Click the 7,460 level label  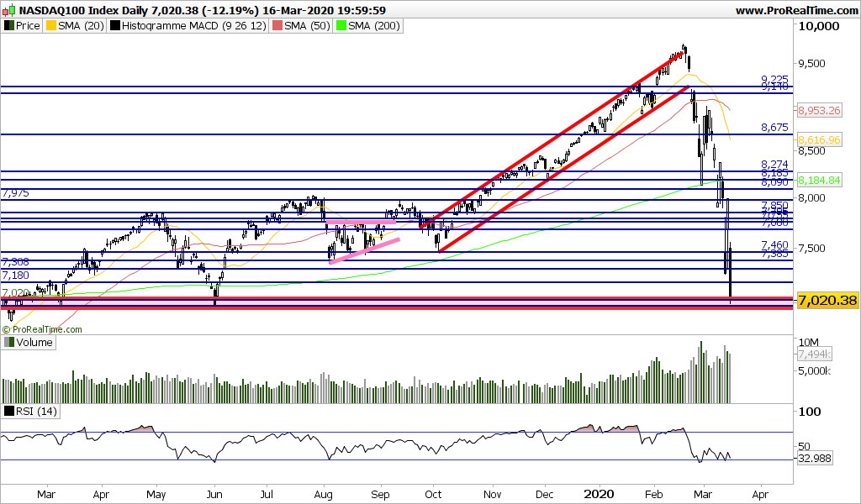[774, 245]
